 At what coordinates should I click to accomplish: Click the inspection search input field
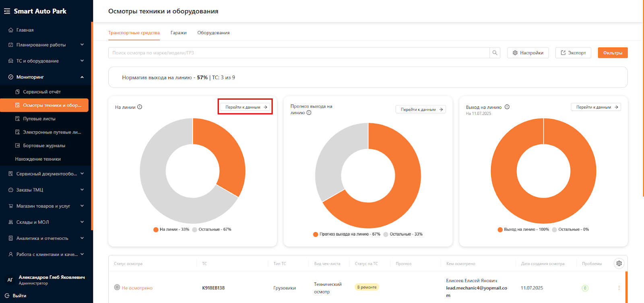(298, 53)
